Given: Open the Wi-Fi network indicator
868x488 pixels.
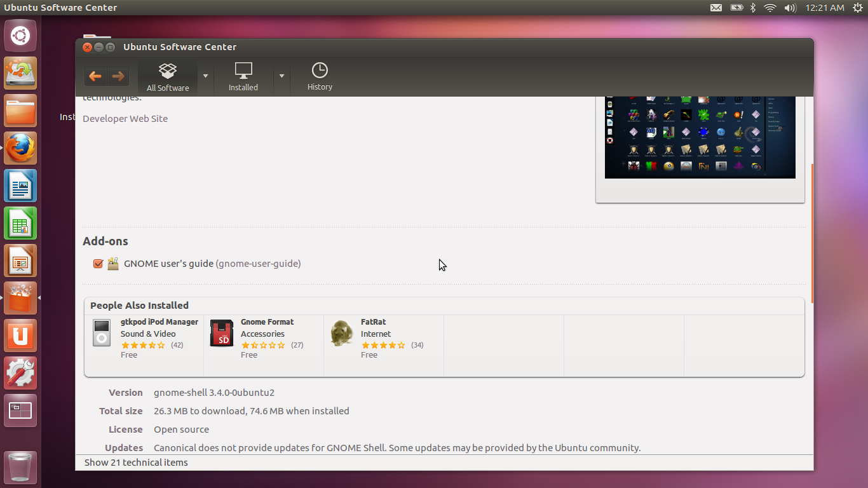Looking at the screenshot, I should pyautogui.click(x=770, y=8).
